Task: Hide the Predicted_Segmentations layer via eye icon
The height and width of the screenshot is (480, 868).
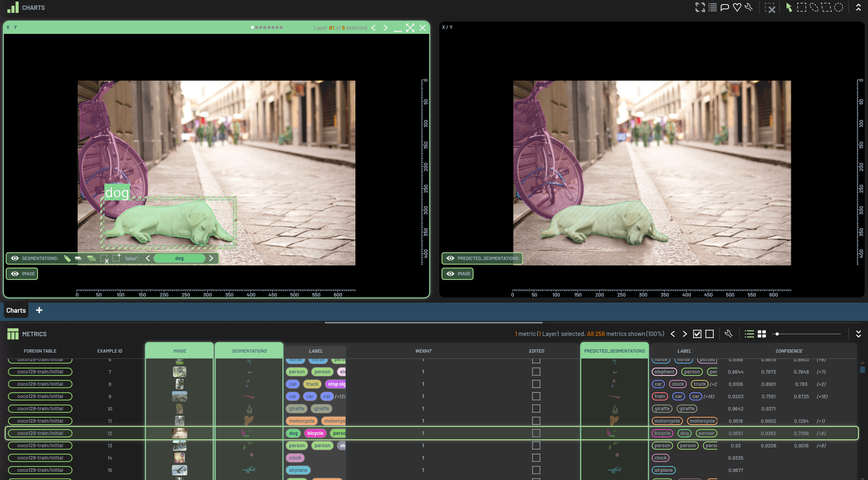Action: (x=450, y=258)
